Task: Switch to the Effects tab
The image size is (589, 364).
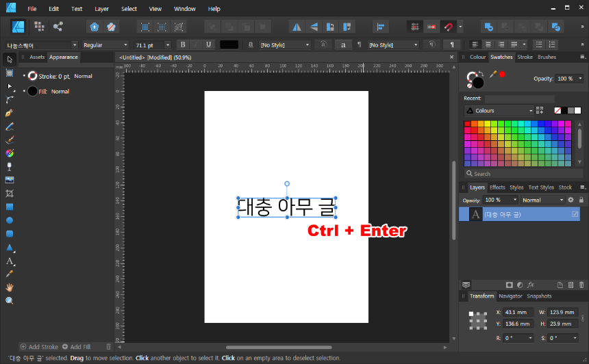Action: [x=497, y=187]
